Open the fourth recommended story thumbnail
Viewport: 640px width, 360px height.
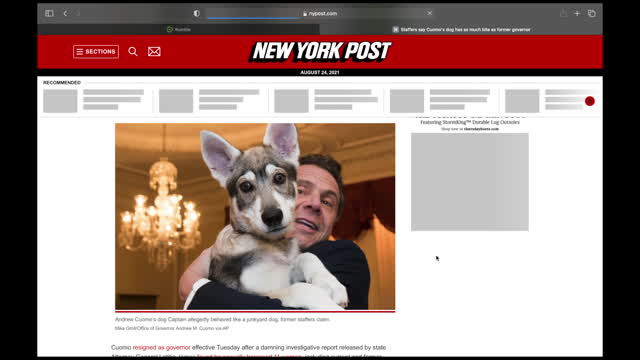point(407,101)
